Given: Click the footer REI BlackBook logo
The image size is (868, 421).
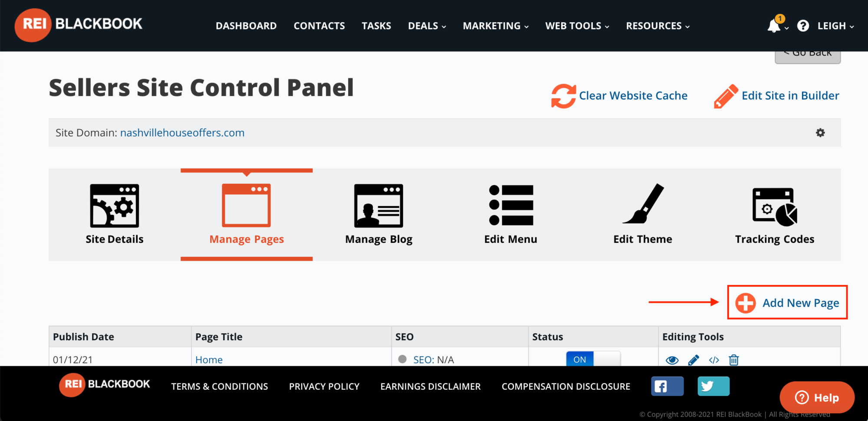Looking at the screenshot, I should point(105,385).
